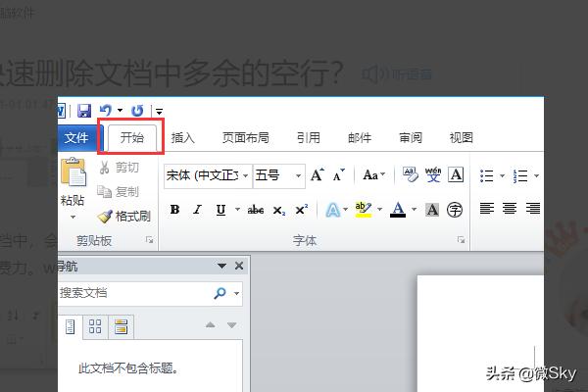This screenshot has width=588, height=392.
Task: Open the 审阅 ribbon tab
Action: coord(411,137)
